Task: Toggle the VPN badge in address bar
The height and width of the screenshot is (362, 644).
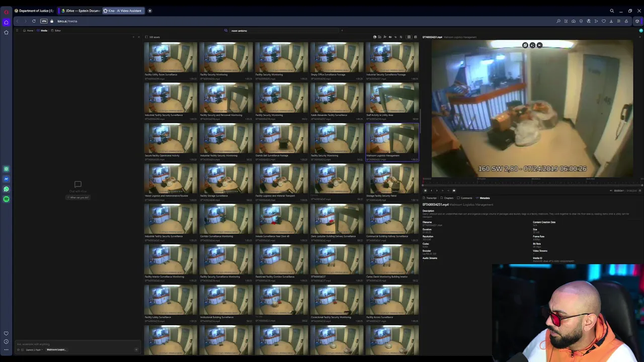Action: [x=44, y=21]
